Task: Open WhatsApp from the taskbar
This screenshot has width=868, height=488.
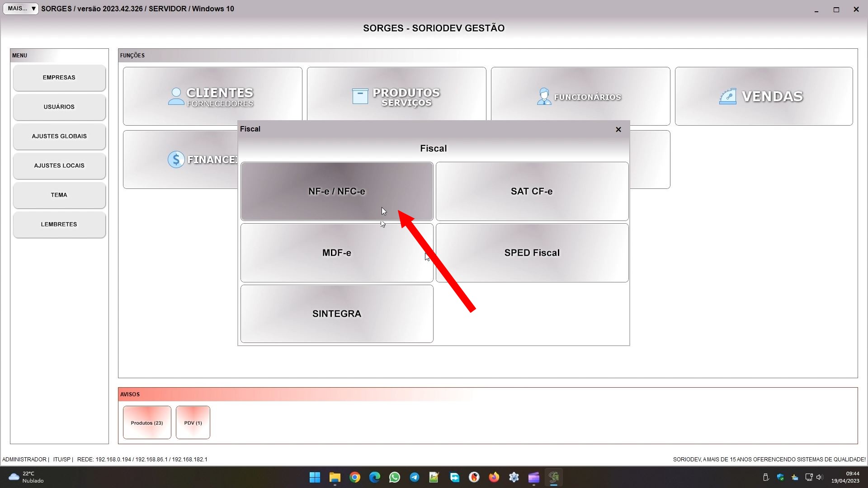Action: 395,477
